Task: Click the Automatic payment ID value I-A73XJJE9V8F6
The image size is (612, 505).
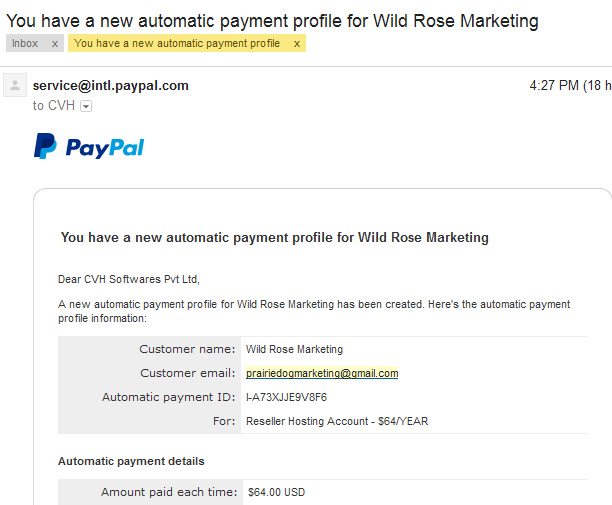Action: (286, 397)
